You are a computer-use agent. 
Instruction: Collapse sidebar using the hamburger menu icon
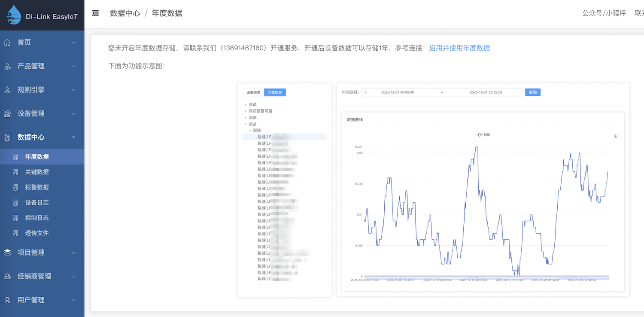coord(96,13)
